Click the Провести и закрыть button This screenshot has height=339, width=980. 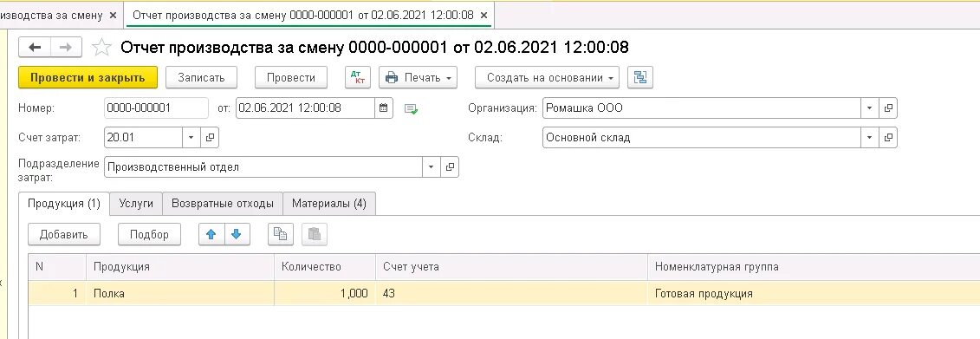coord(88,77)
